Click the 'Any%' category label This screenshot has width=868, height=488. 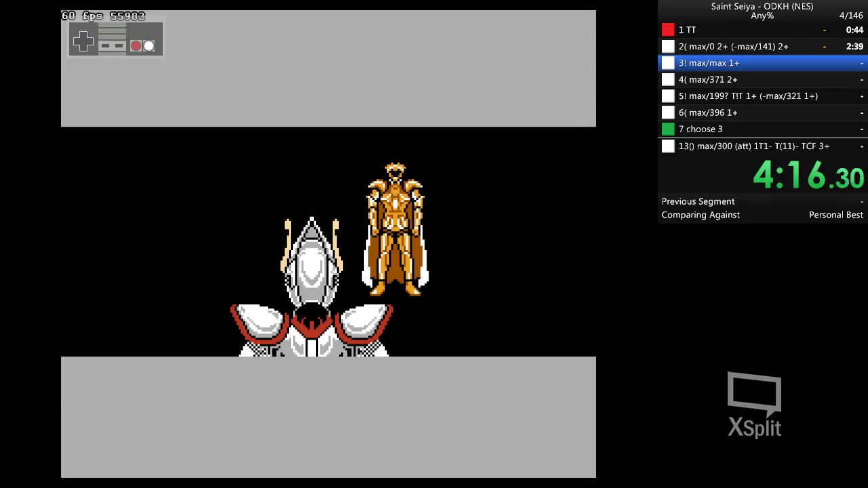(x=762, y=16)
